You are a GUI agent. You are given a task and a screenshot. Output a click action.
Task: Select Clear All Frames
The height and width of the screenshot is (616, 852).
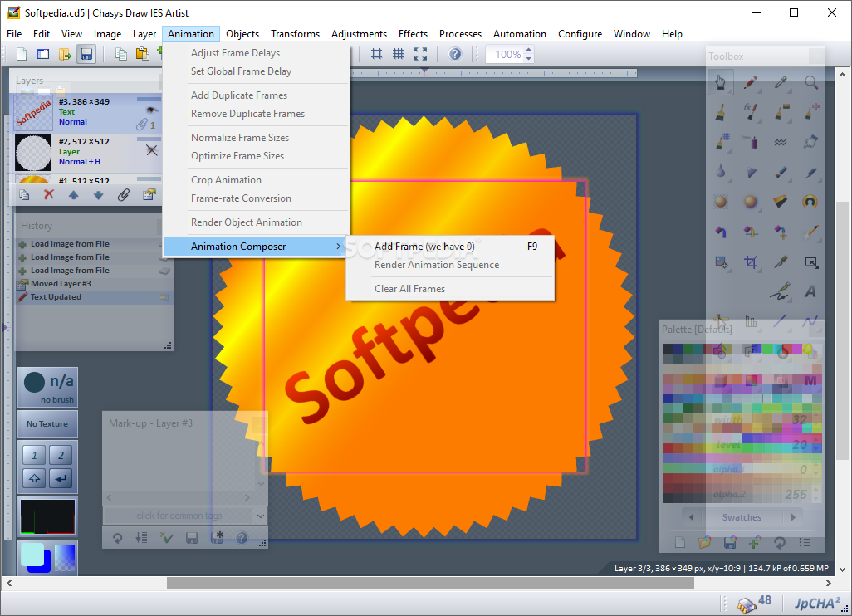(450, 289)
